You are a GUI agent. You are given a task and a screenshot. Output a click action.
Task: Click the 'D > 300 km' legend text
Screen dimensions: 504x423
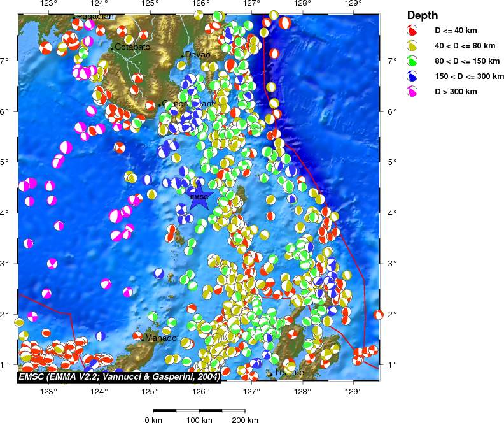click(x=456, y=92)
